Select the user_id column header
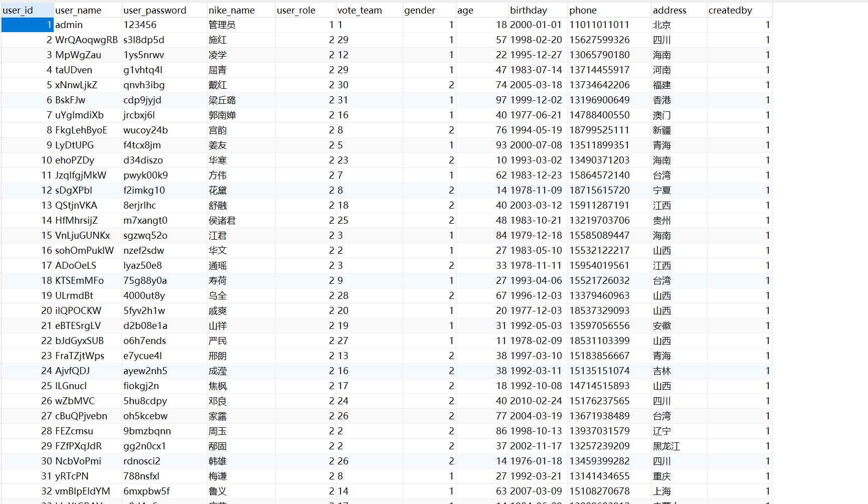The image size is (868, 504). pyautogui.click(x=27, y=10)
